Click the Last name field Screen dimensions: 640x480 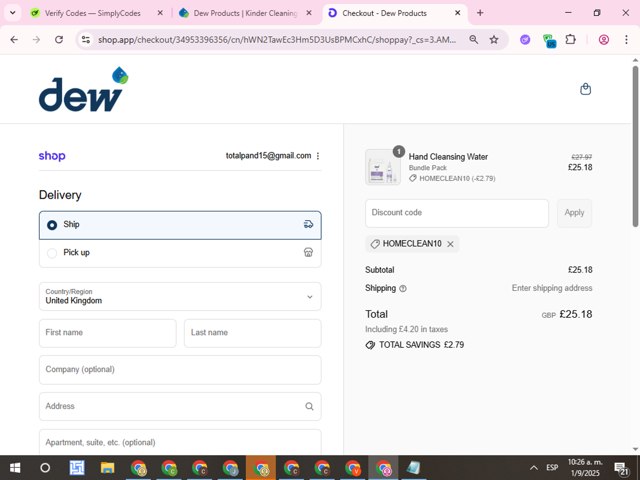tap(253, 333)
